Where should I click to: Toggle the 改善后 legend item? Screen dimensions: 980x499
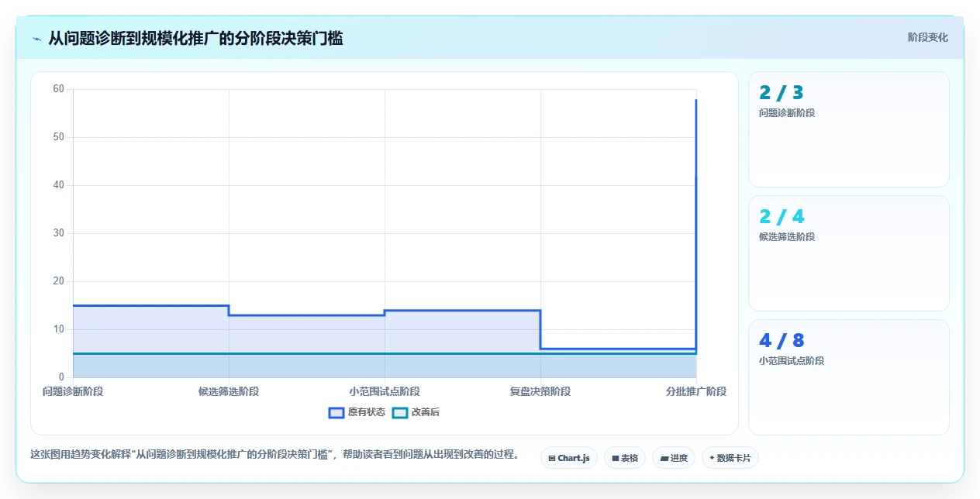pyautogui.click(x=416, y=412)
